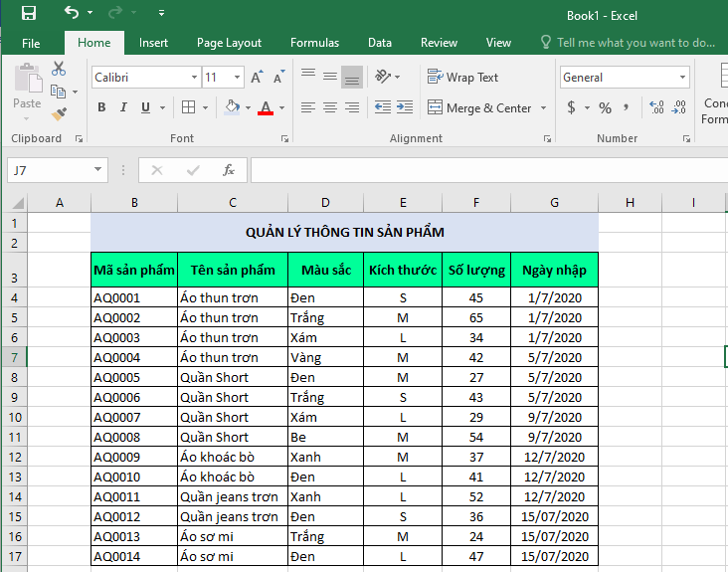Viewport: 728px width, 572px height.
Task: Click the Insert Function fx icon
Action: tap(229, 170)
